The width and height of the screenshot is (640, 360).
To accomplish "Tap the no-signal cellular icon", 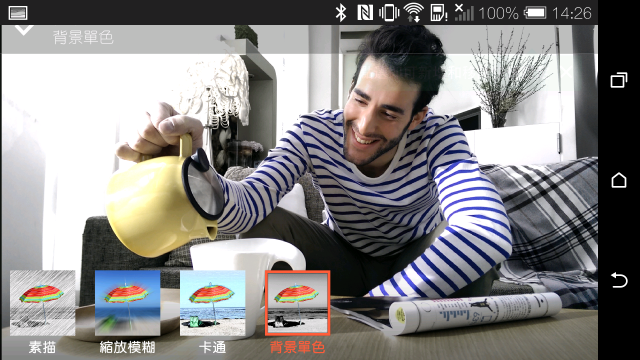I will pos(464,13).
